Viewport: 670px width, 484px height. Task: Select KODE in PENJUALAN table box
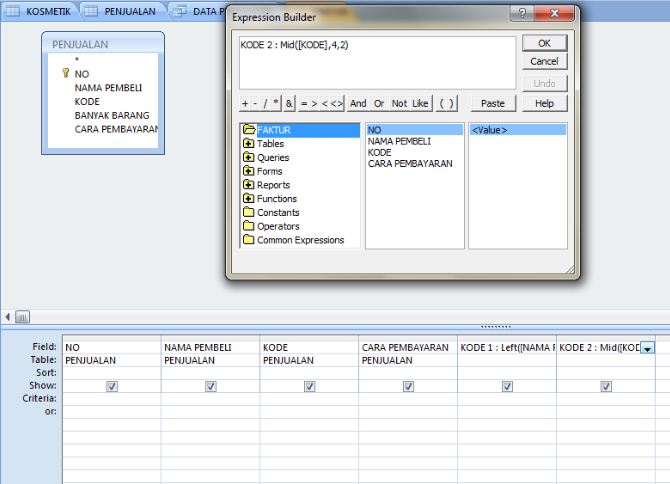(87, 102)
